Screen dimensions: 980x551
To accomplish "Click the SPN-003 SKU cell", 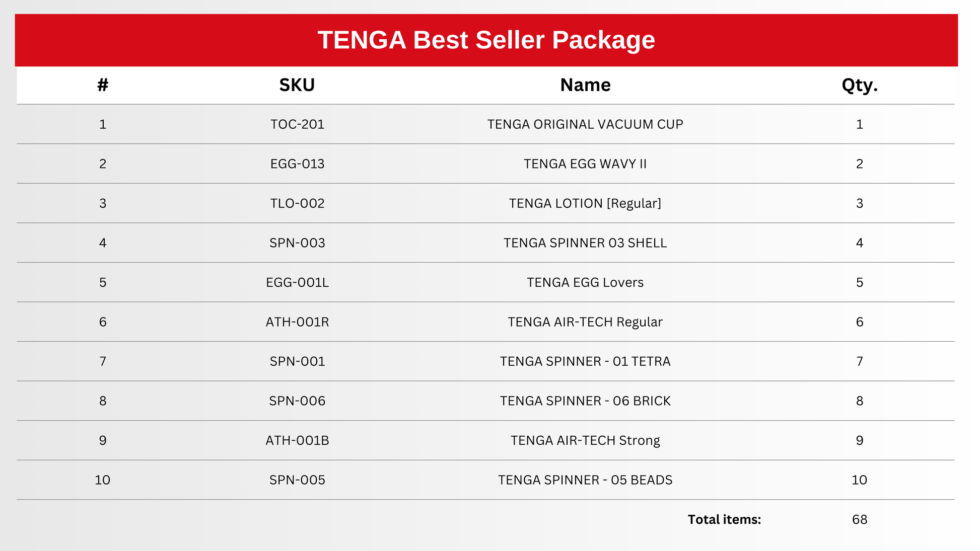I will (297, 243).
